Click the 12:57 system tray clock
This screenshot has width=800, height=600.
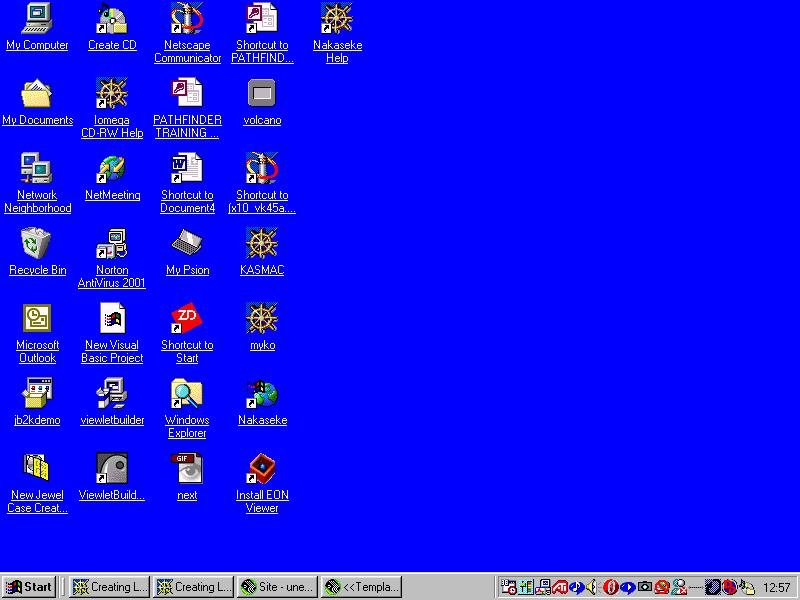coord(776,587)
